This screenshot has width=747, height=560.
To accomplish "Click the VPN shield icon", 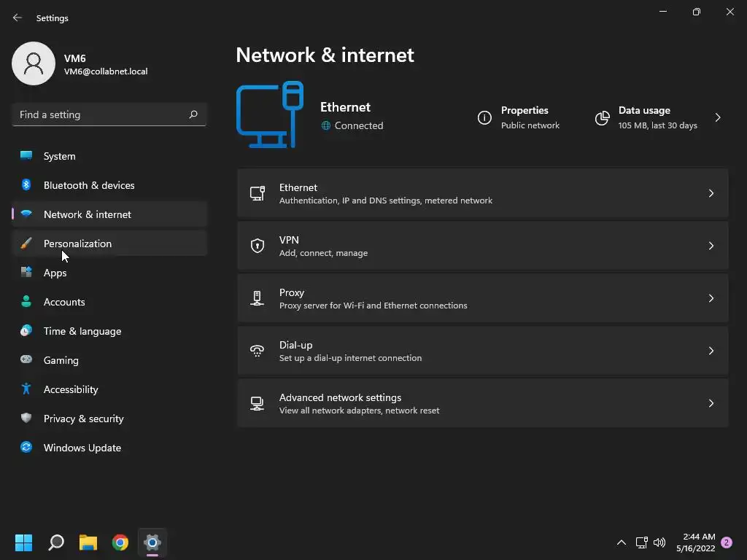I will (x=257, y=246).
